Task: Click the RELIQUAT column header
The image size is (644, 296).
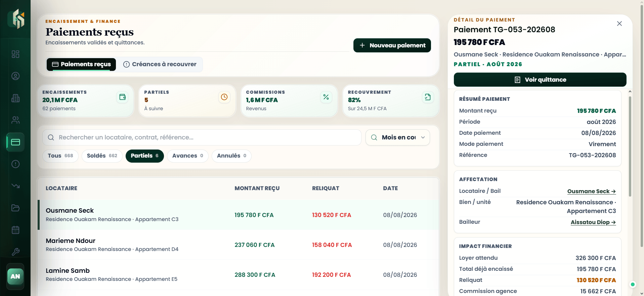Action: [326, 188]
